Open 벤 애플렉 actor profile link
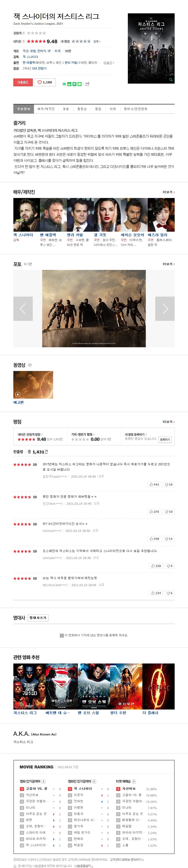Screen dimensions: 188x868 48,235
